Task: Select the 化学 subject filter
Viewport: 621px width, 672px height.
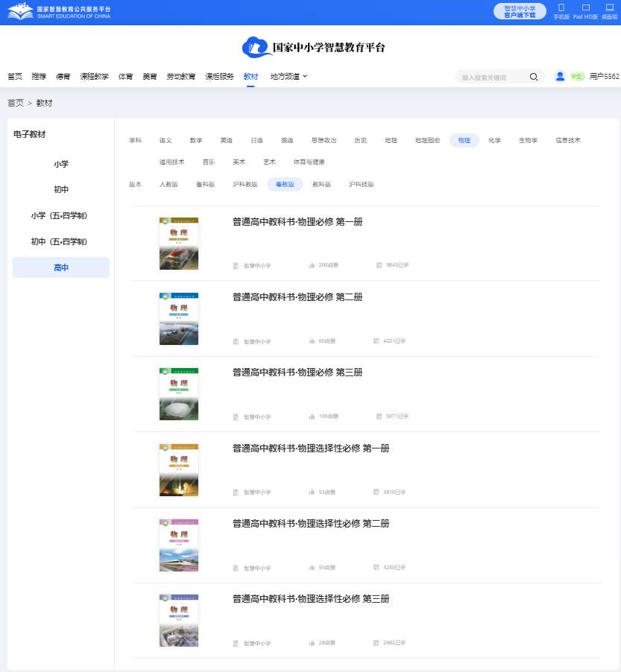Action: pyautogui.click(x=494, y=140)
